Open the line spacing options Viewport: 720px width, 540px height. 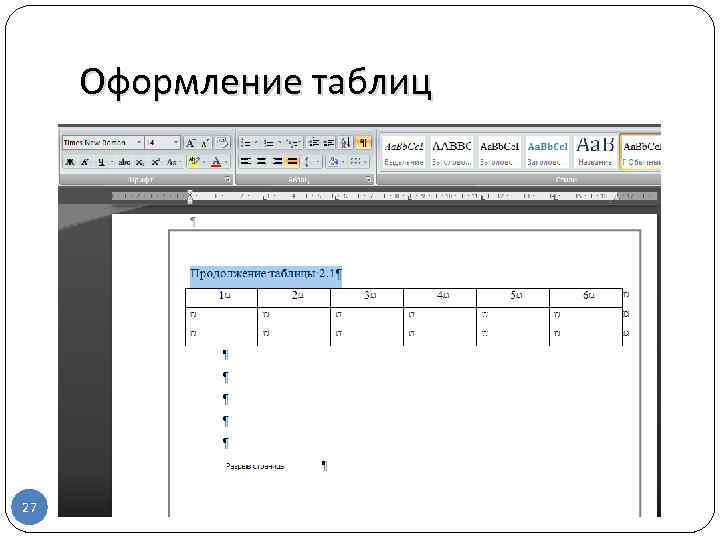point(309,162)
